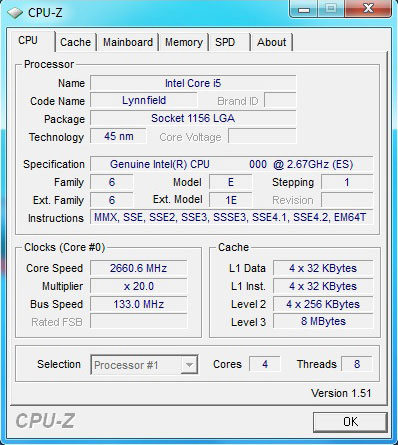Click the Multiplier value x 20.0
Image resolution: width=398 pixels, height=445 pixels.
click(x=139, y=286)
